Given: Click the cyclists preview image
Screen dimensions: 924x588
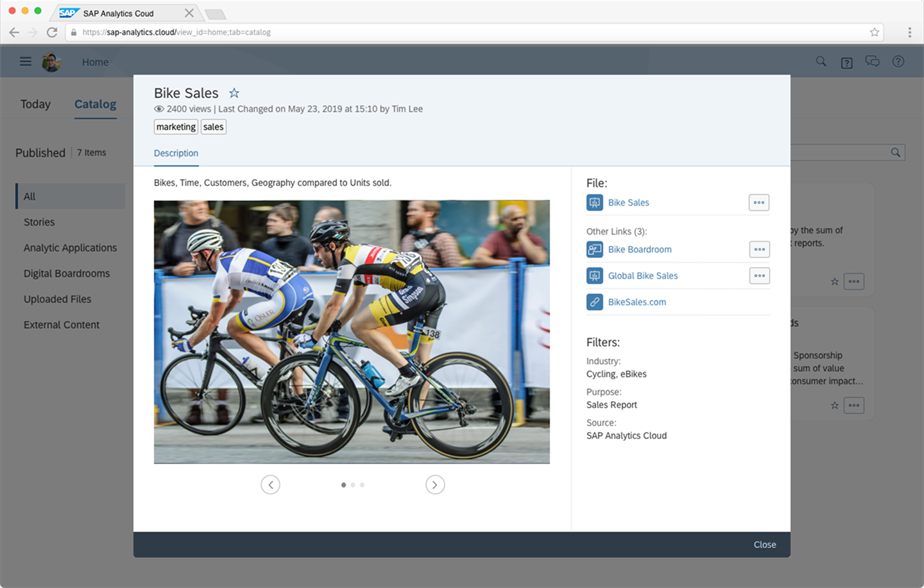Looking at the screenshot, I should pyautogui.click(x=352, y=332).
